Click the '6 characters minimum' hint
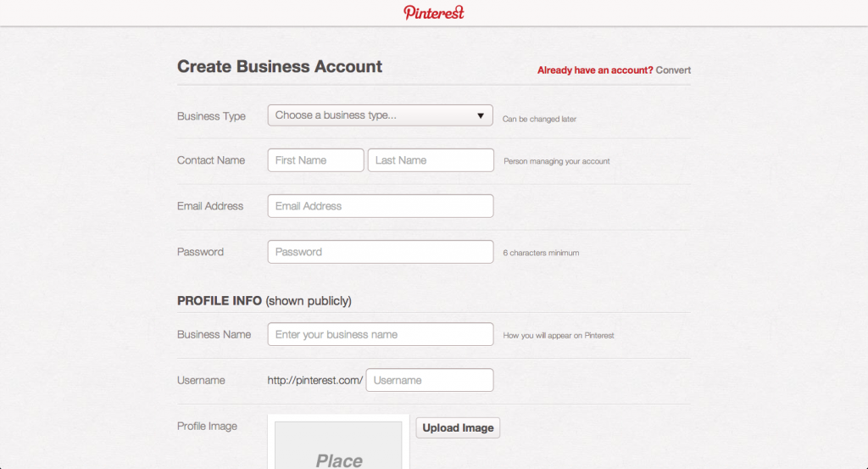This screenshot has width=868, height=469. coord(541,253)
